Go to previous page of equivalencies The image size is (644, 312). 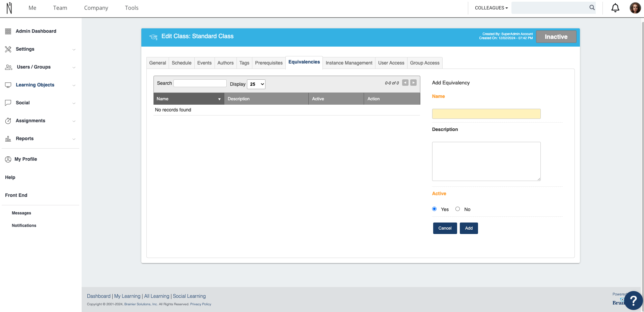(405, 83)
